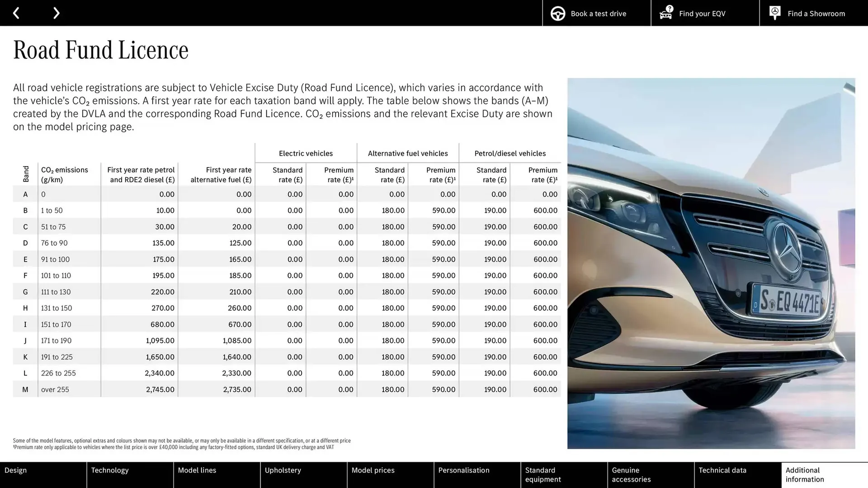Click the forward navigation arrow

pos(56,13)
